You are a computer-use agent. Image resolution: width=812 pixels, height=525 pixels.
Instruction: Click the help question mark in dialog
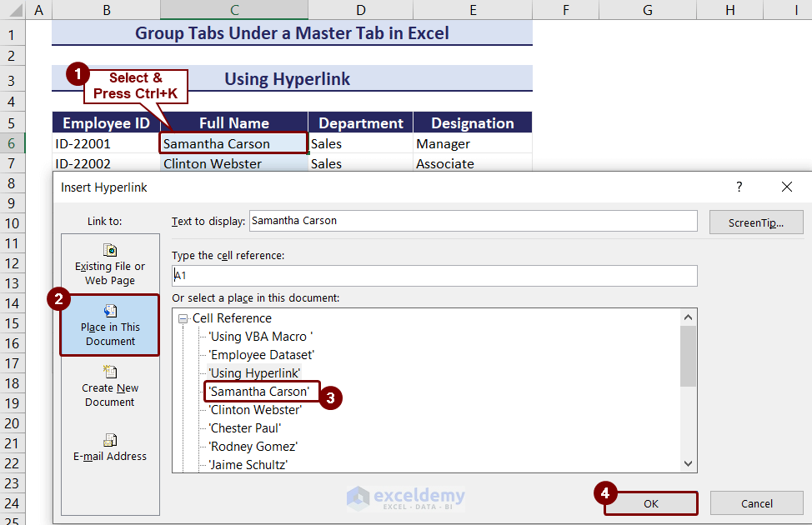pyautogui.click(x=739, y=187)
